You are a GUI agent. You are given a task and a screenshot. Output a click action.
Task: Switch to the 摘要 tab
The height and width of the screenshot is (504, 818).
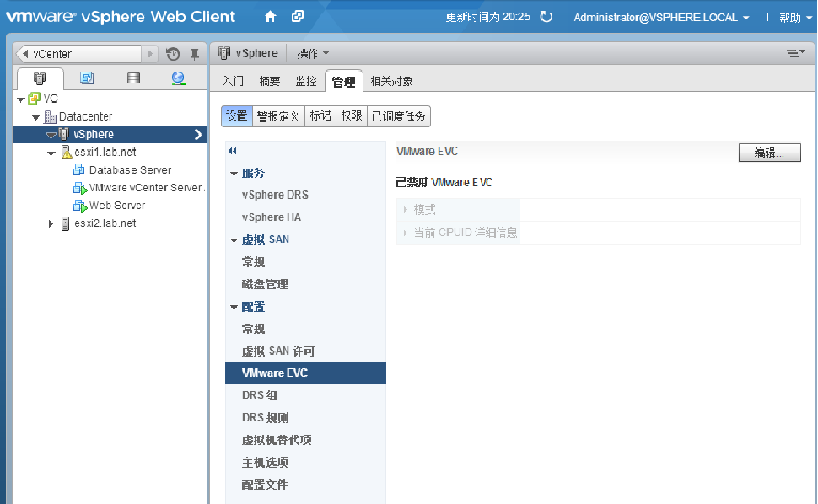pos(270,81)
